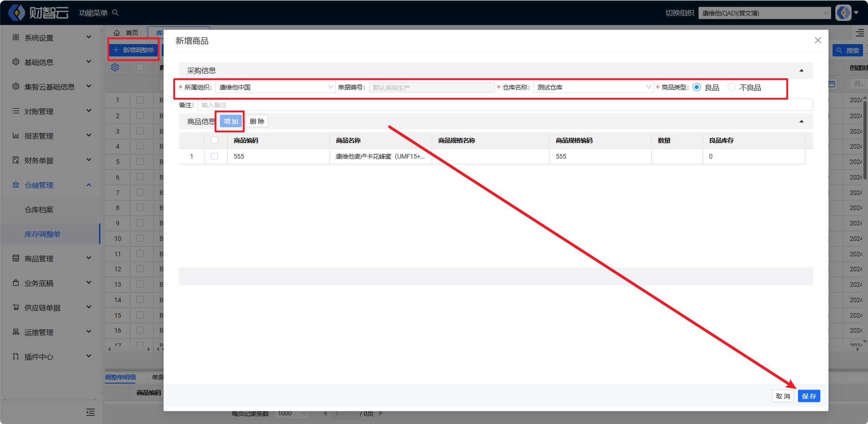This screenshot has height=424, width=868.
Task: Toggle the select-all checkbox in product table
Action: coord(215,140)
